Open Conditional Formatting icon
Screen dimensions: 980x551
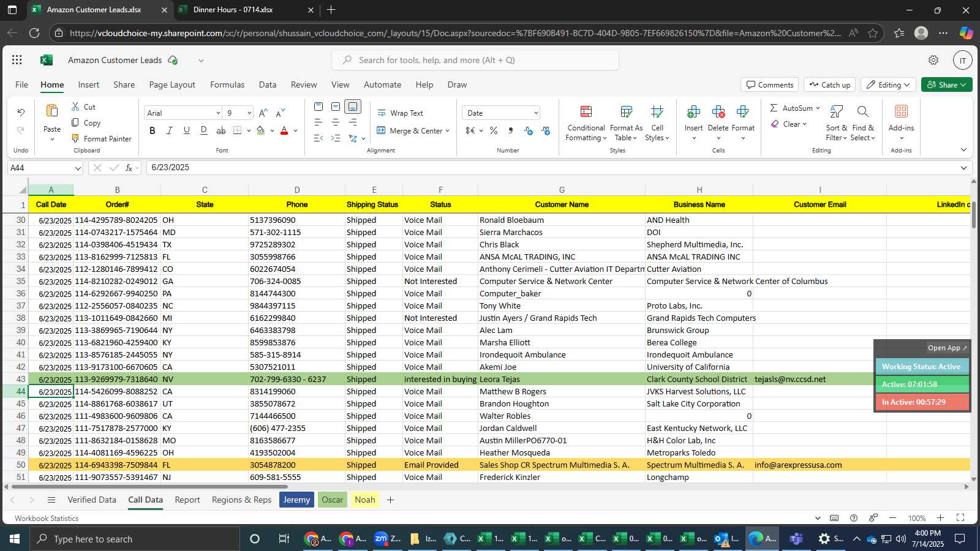(x=586, y=111)
